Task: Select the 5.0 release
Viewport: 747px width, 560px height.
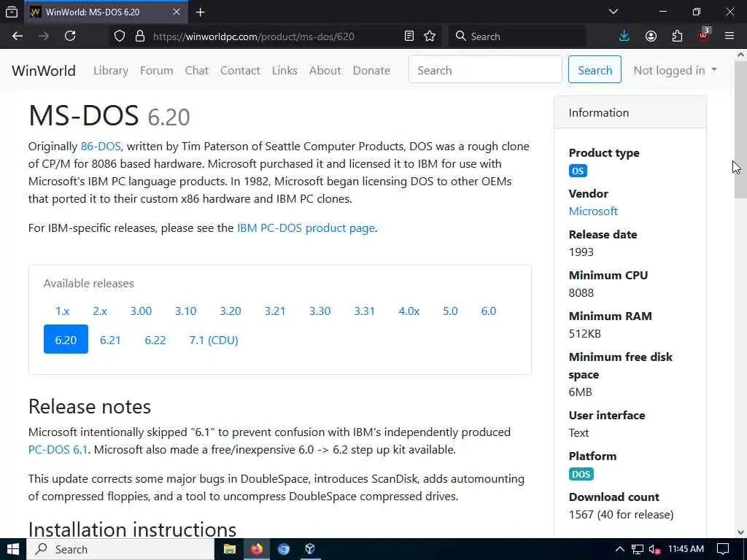Action: coord(450,311)
